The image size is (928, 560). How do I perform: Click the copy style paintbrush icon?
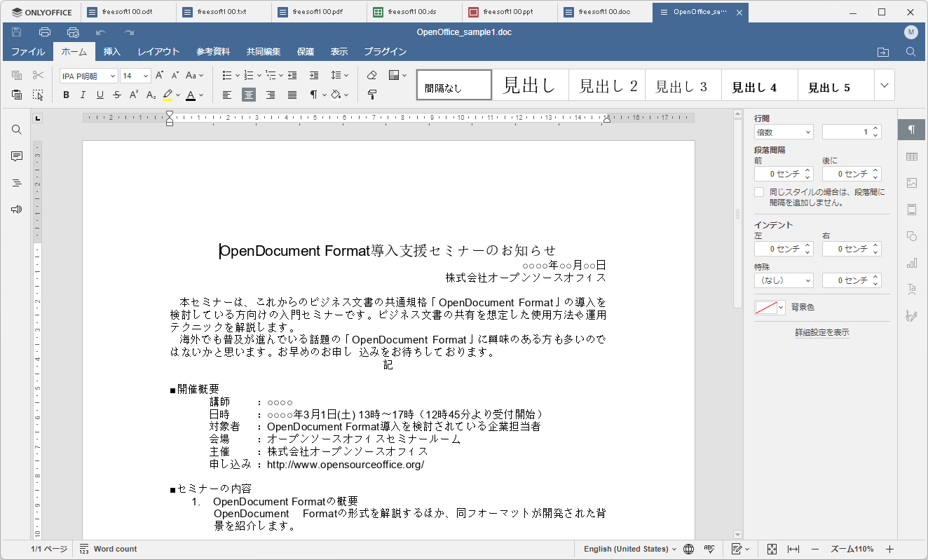pos(372,95)
